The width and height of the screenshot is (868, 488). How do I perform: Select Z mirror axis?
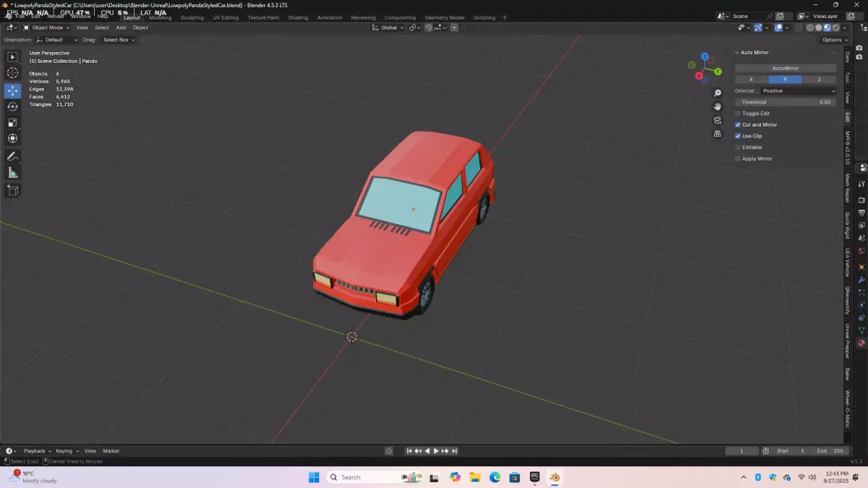pyautogui.click(x=819, y=80)
